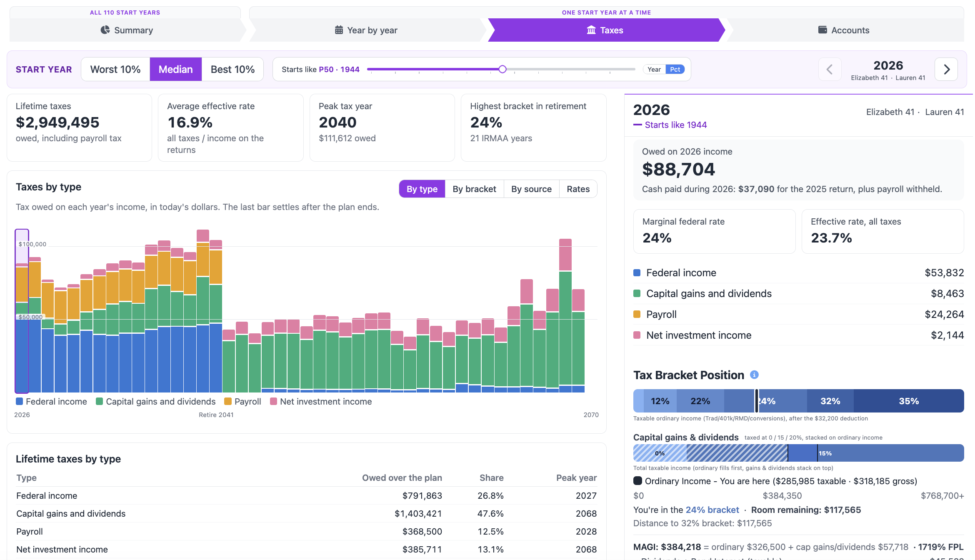Screen dimensions: 975x560
Task: Open the Summary tab
Action: click(x=127, y=30)
